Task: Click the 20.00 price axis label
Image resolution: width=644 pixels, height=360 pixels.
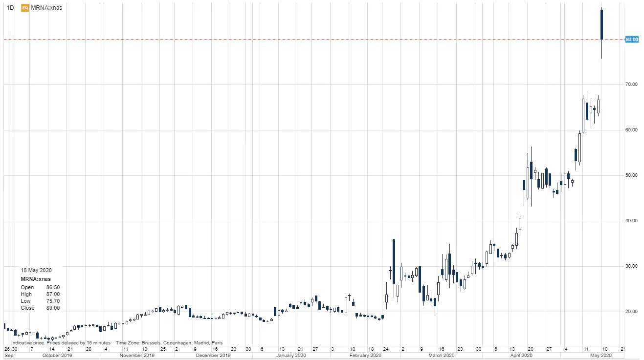Action: tap(631, 312)
